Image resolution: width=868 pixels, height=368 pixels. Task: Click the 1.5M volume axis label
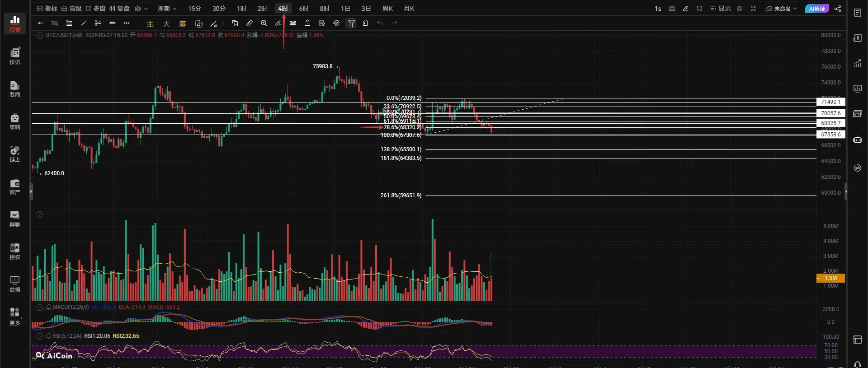point(830,278)
